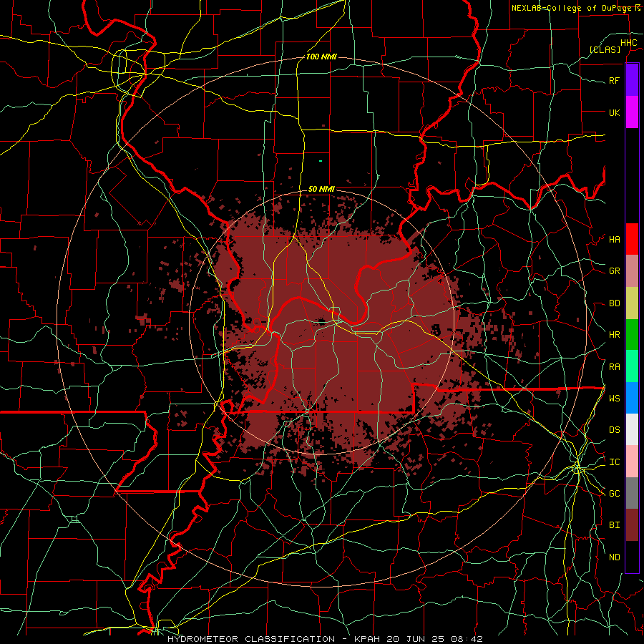Click the GC legend label

pyautogui.click(x=615, y=494)
